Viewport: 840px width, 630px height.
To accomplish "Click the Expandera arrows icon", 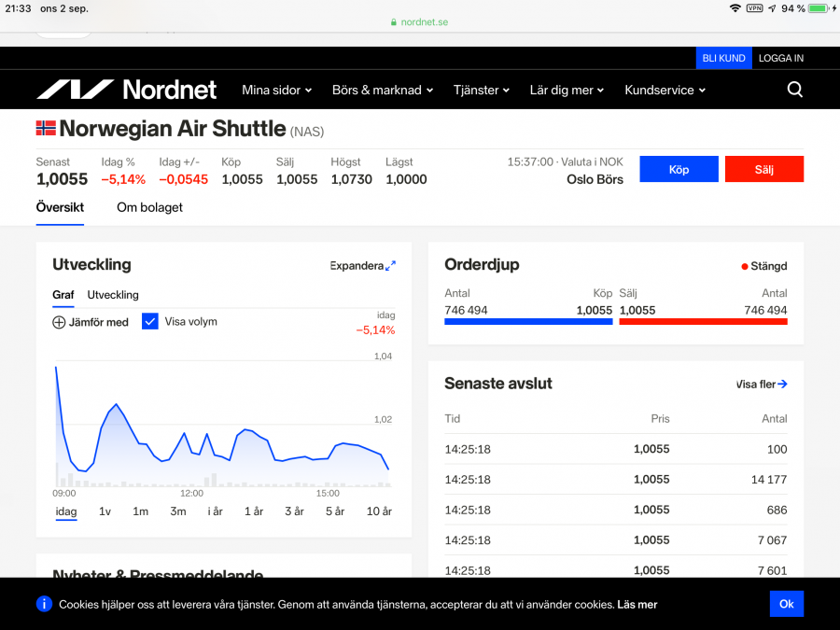I will pyautogui.click(x=390, y=266).
